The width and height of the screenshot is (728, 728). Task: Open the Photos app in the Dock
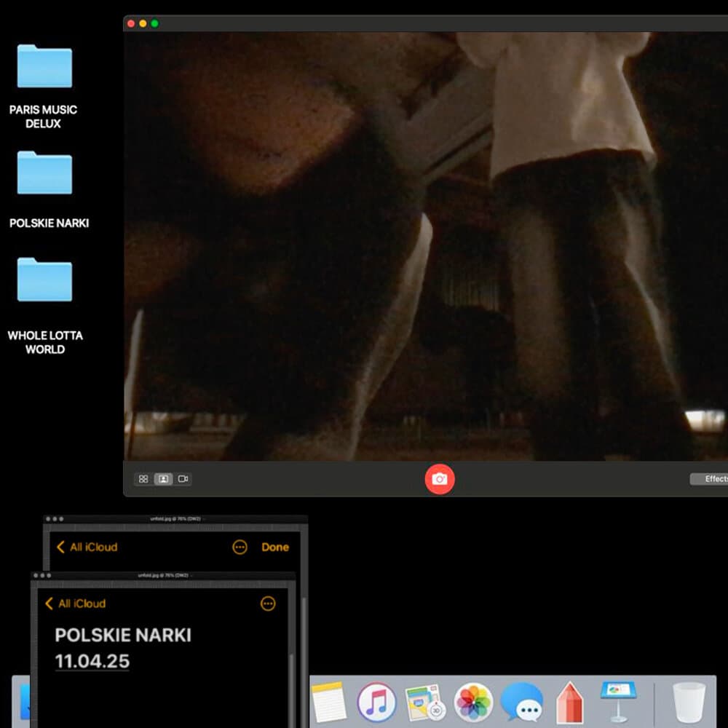click(473, 703)
